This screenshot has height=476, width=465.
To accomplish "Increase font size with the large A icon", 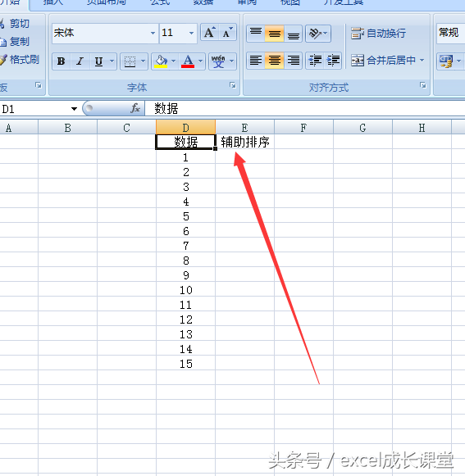I will tap(209, 33).
